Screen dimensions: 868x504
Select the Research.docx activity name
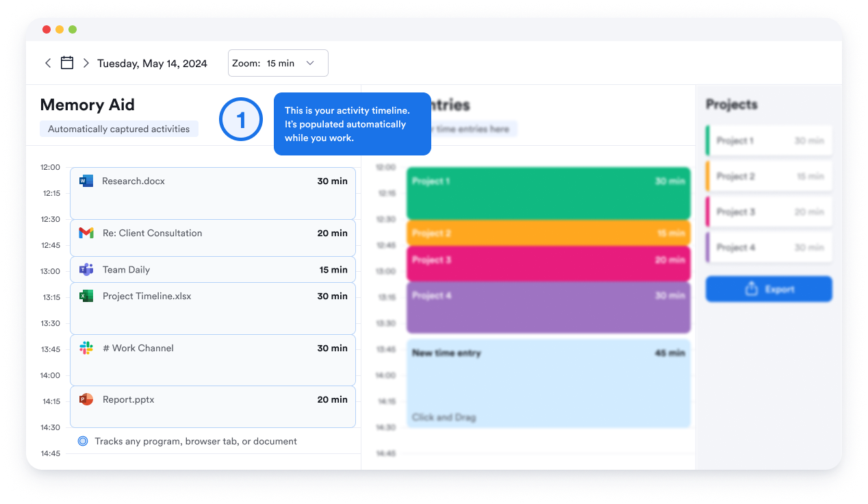coord(133,181)
